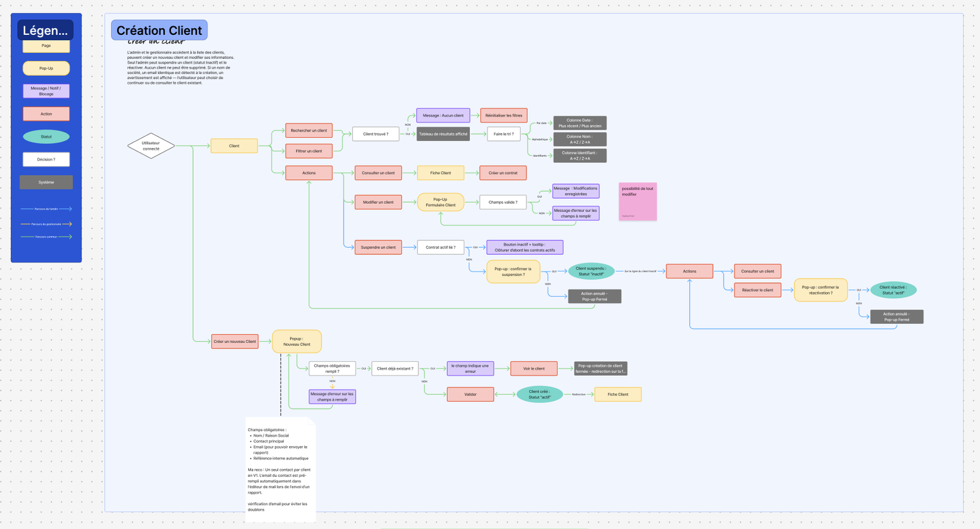Select the 'Pop-Up Formulaire Client' node

(440, 202)
